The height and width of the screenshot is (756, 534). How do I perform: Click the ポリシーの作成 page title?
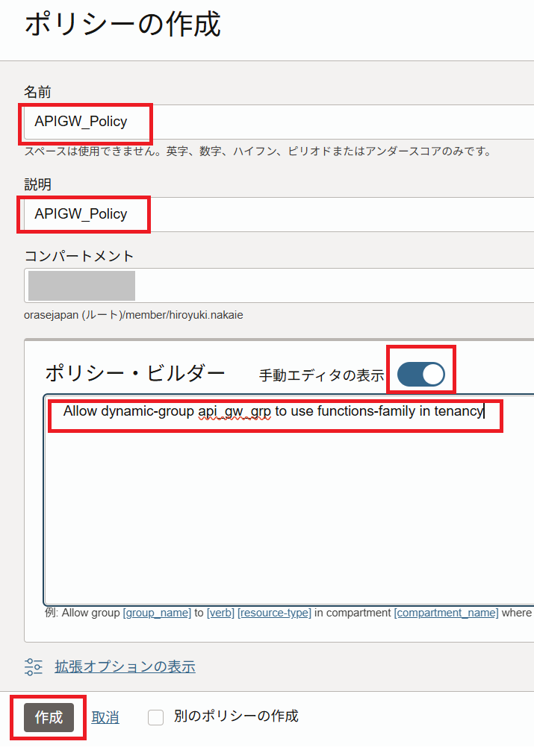123,25
